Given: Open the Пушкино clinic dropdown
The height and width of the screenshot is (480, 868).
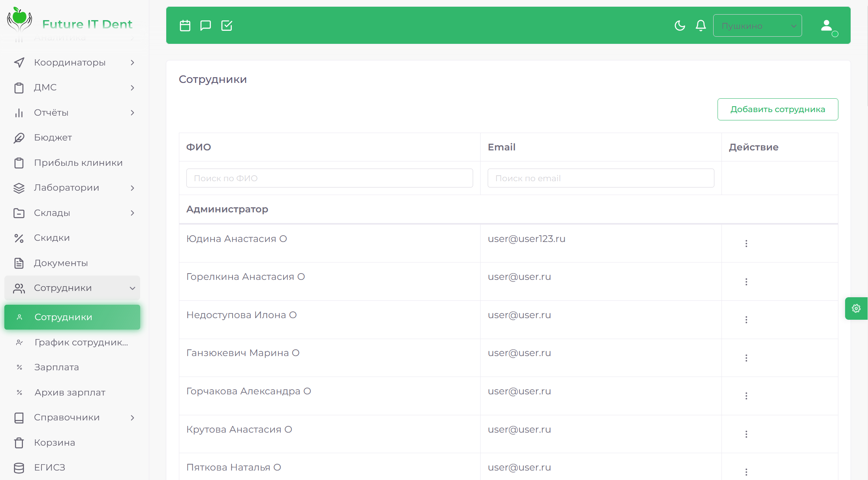Looking at the screenshot, I should [x=757, y=26].
